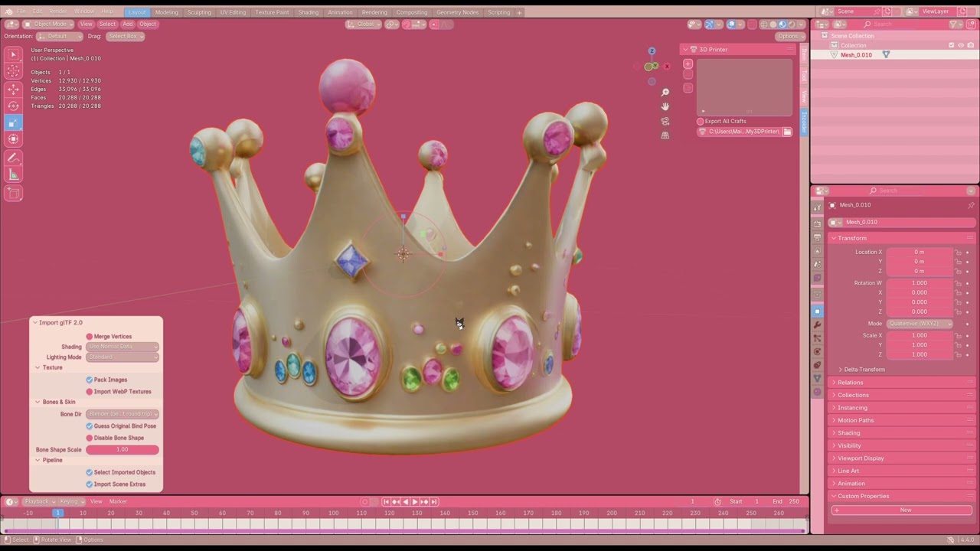980x551 pixels.
Task: Open the Particles properties tab
Action: point(817,338)
